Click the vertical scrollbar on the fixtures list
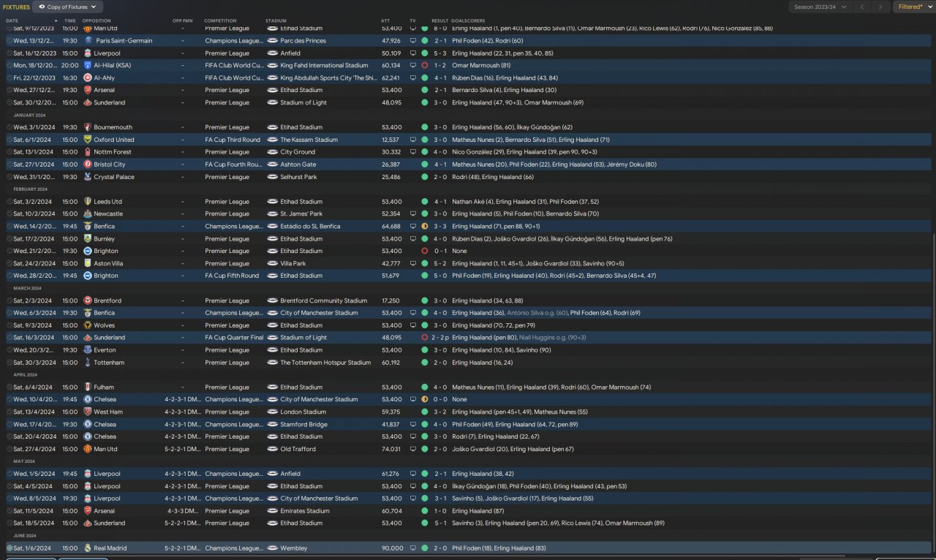 pos(933,395)
